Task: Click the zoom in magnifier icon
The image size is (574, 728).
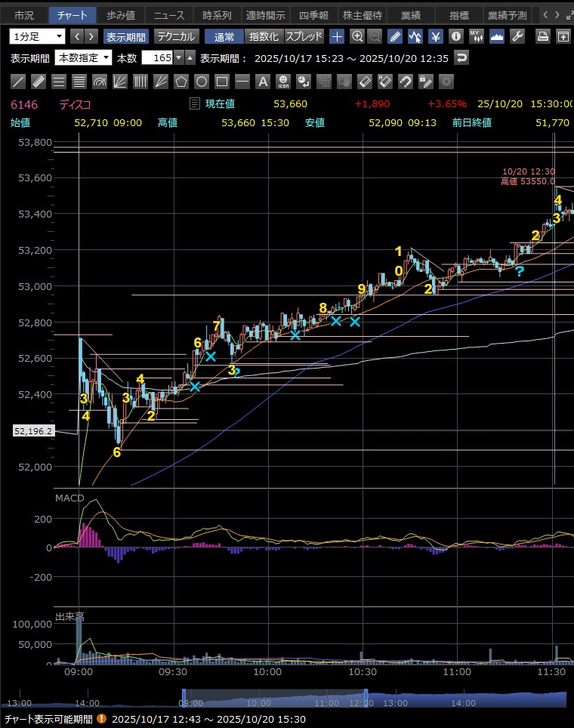Action: [356, 36]
